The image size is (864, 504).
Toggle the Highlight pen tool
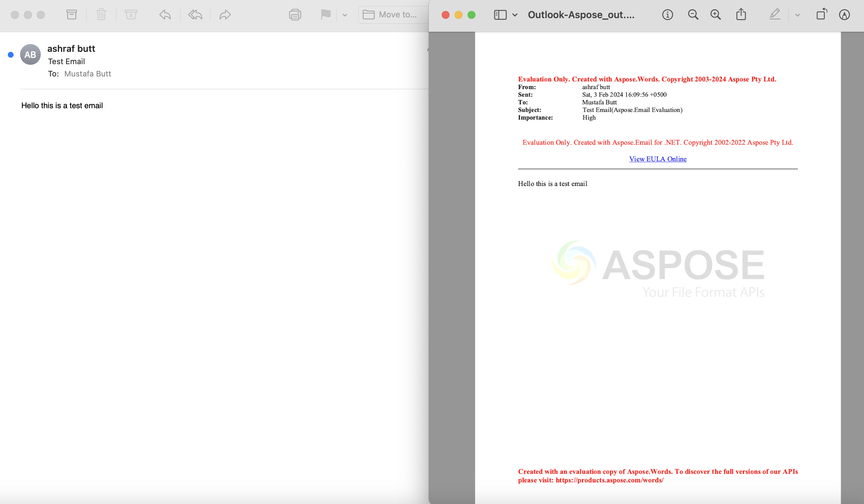(775, 14)
